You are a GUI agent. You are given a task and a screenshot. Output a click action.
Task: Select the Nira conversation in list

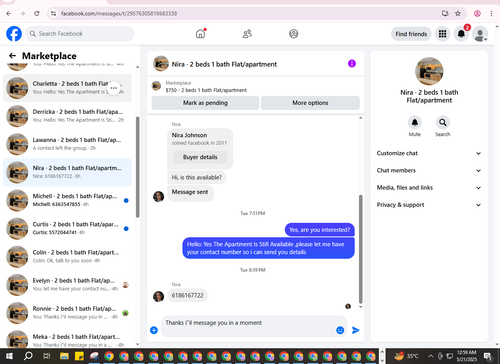(x=67, y=172)
